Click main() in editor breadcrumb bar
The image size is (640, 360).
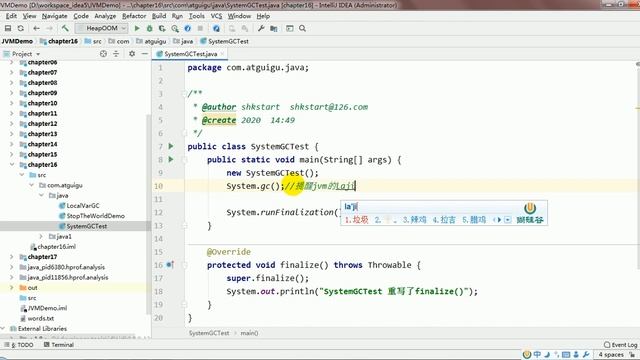coord(249,333)
